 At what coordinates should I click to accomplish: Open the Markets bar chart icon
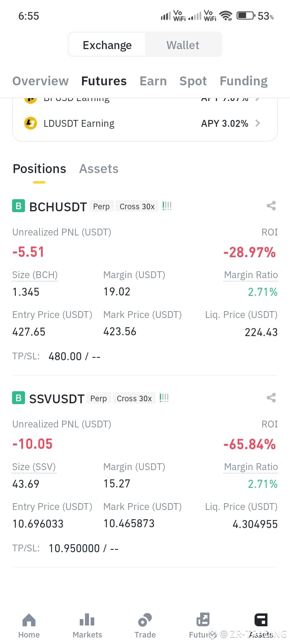click(87, 620)
